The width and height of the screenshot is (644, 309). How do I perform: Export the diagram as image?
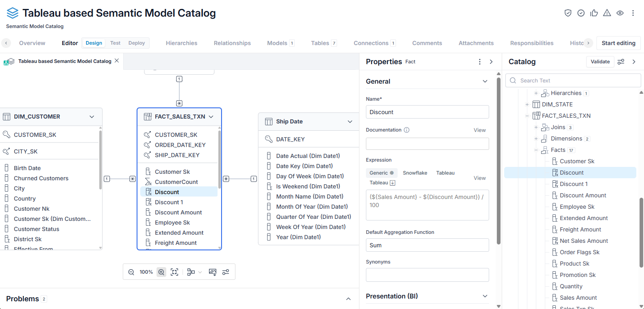(213, 272)
